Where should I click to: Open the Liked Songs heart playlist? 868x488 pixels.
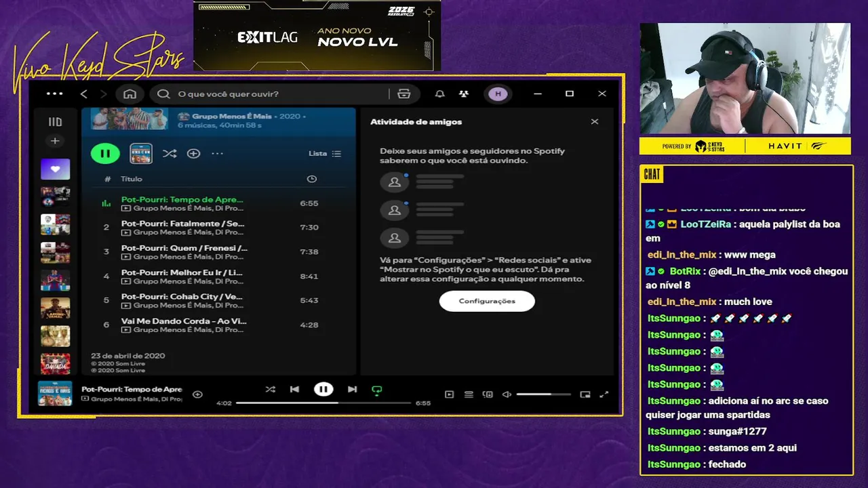55,169
